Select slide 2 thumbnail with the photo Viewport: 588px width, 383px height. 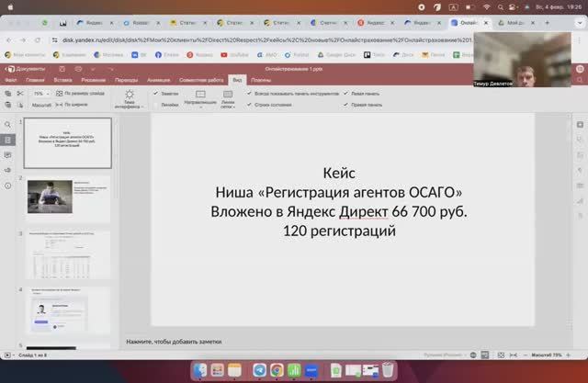(68, 198)
